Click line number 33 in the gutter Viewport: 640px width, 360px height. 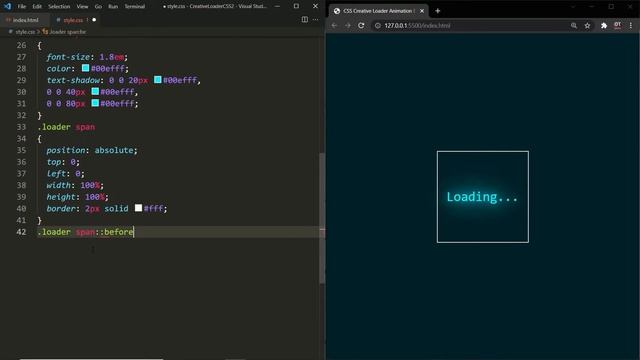(x=21, y=127)
